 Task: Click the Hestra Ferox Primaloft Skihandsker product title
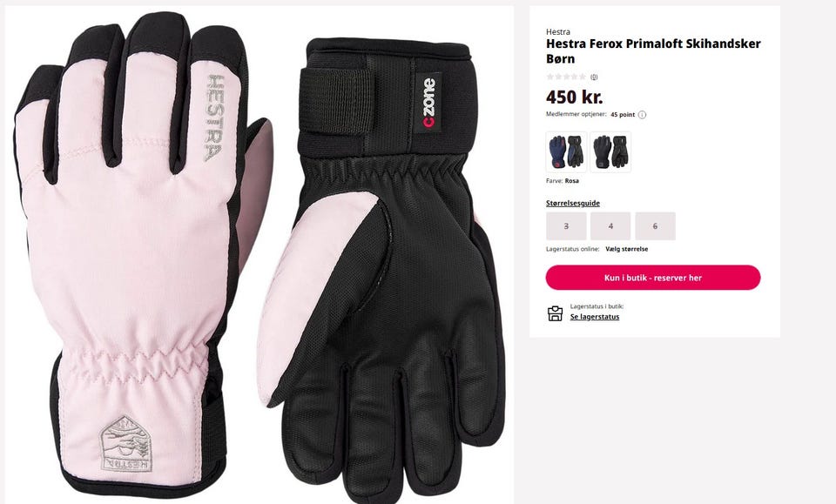653,51
